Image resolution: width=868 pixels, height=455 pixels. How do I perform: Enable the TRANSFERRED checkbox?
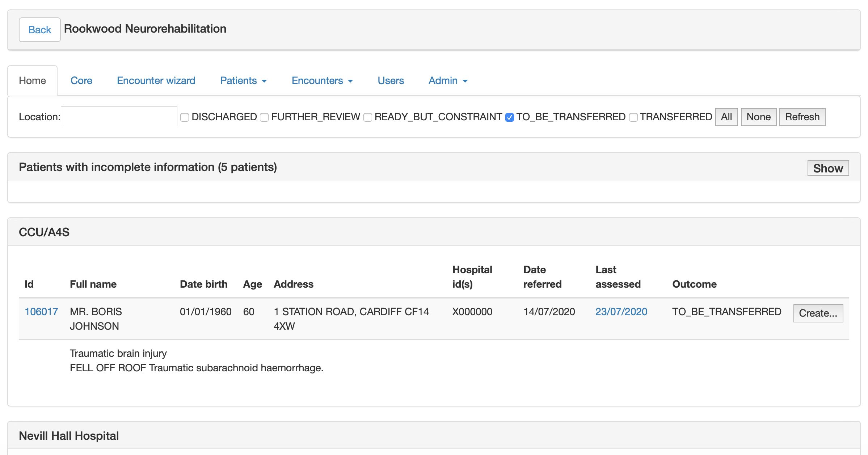click(x=633, y=117)
